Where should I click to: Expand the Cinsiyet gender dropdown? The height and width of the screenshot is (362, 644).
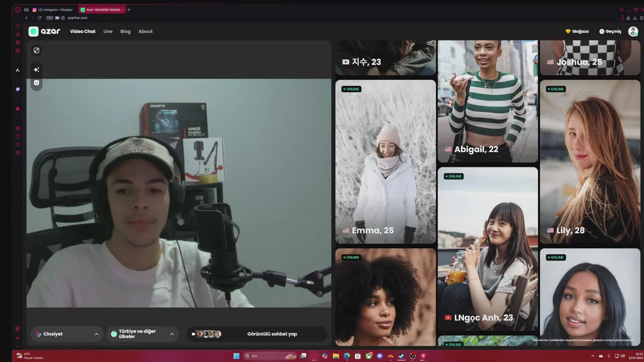coord(67,334)
